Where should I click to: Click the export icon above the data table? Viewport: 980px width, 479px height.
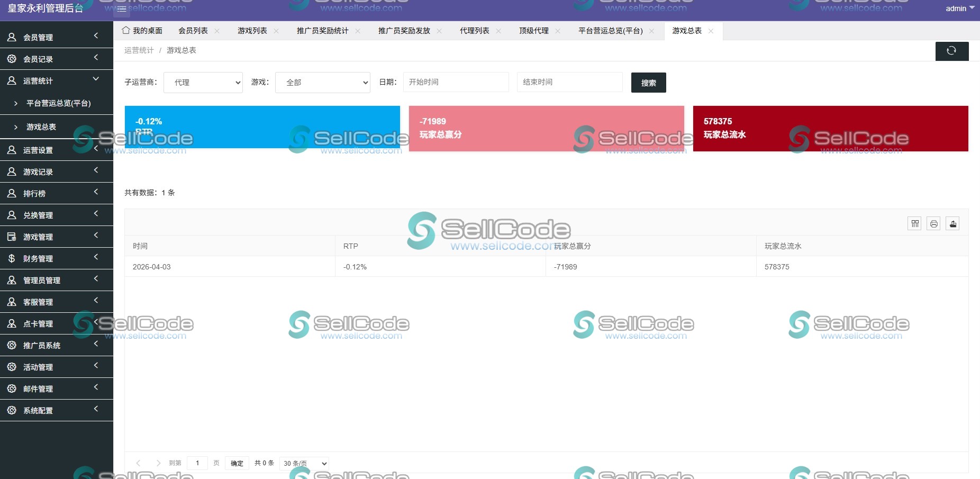(x=952, y=223)
